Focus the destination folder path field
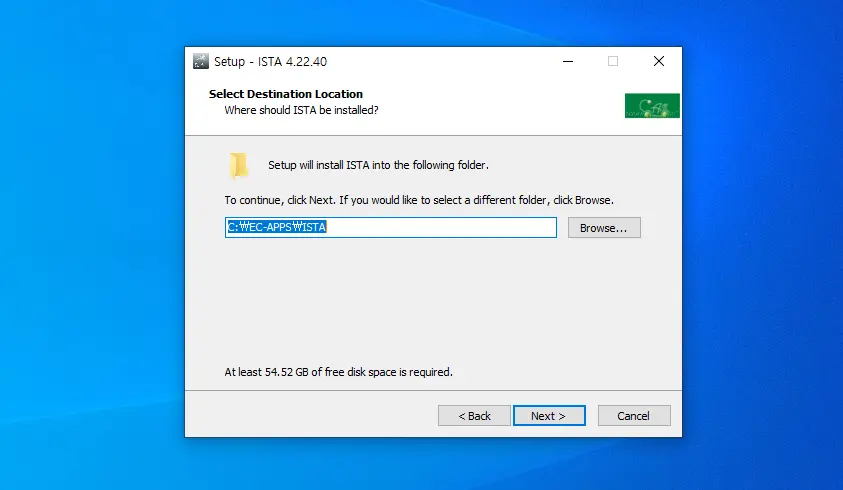Screen dimensions: 843x490 pyautogui.click(x=391, y=228)
